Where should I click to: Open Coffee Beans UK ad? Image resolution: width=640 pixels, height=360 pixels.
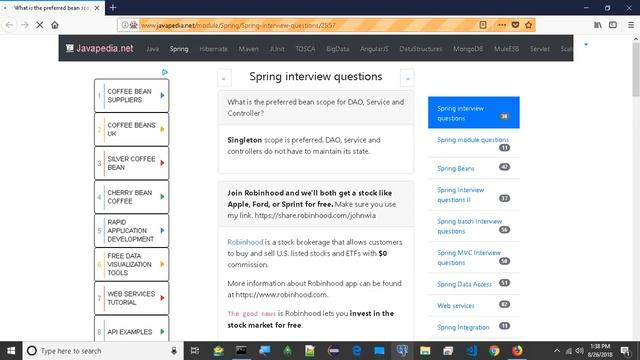[131, 129]
